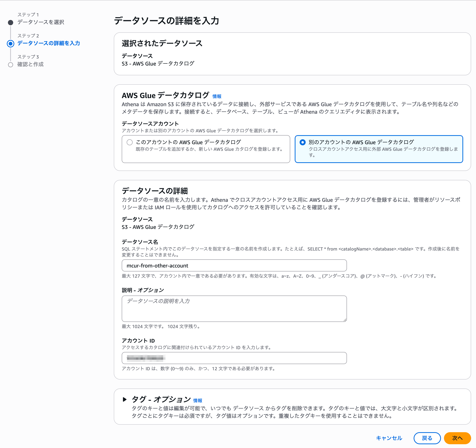Click the step 1 filled circle indicator
This screenshot has width=476, height=448.
coord(11,22)
